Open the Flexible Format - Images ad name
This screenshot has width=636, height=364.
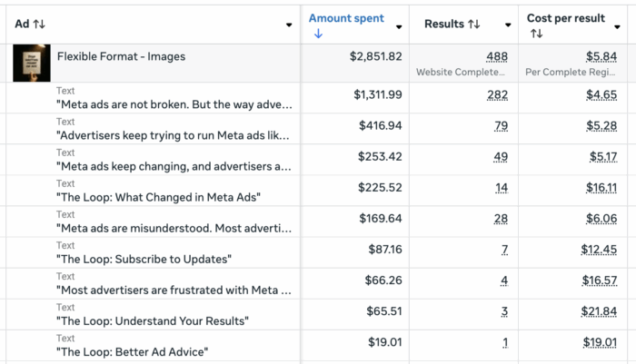point(121,57)
